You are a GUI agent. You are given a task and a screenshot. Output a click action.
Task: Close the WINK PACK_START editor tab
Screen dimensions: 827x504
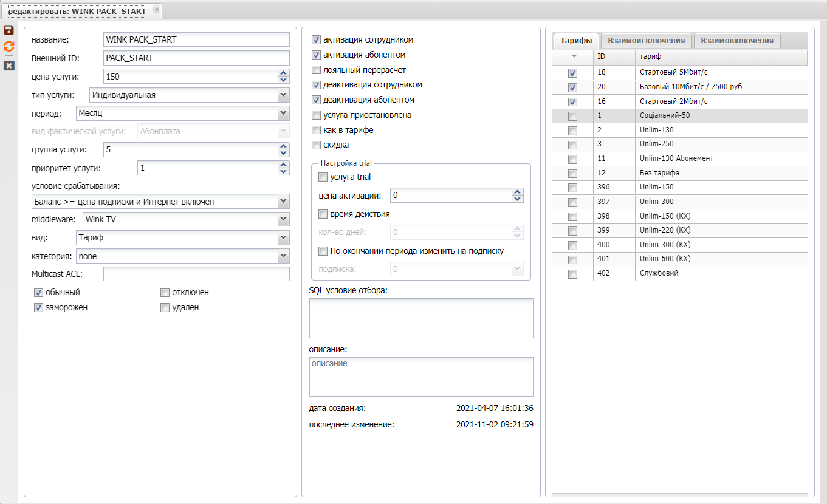coord(156,10)
